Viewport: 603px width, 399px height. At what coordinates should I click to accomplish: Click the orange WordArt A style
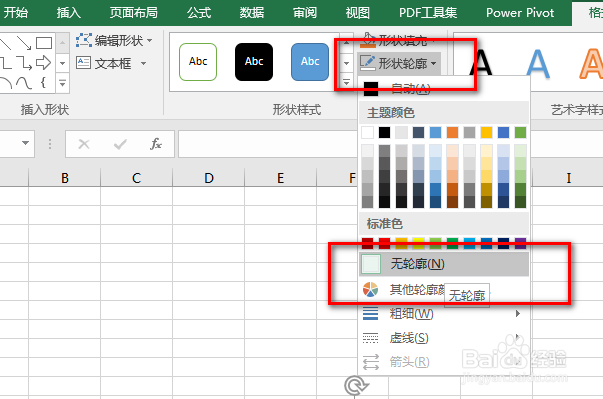pyautogui.click(x=591, y=63)
